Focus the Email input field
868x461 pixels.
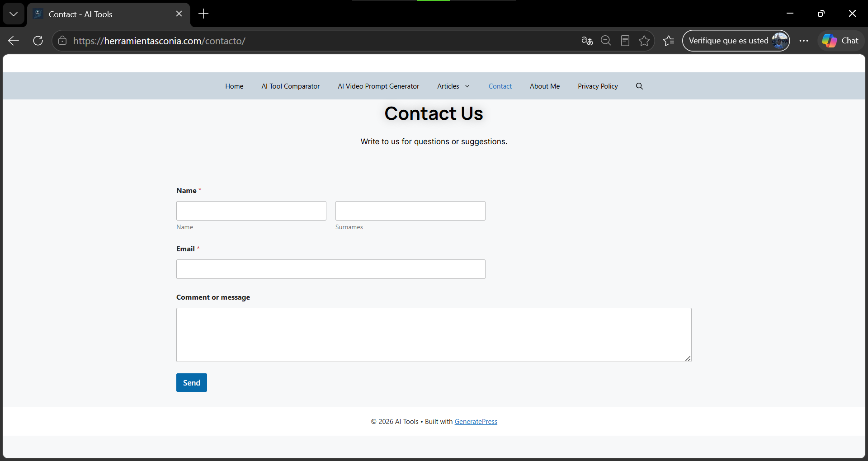[331, 269]
